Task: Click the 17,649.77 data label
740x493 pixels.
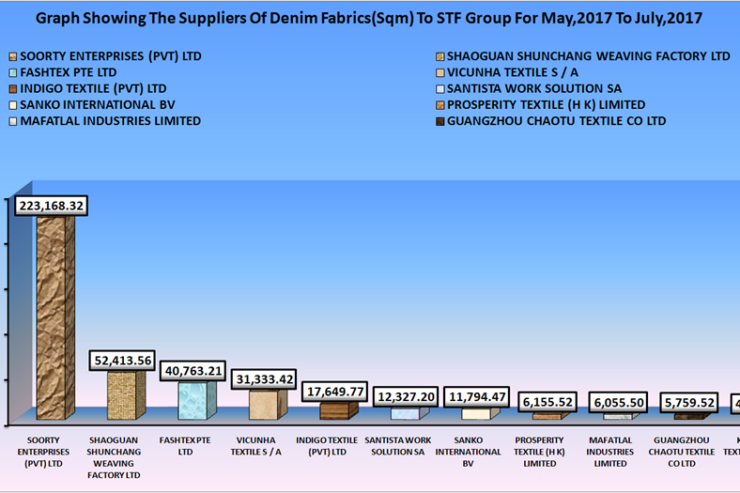Action: point(335,392)
